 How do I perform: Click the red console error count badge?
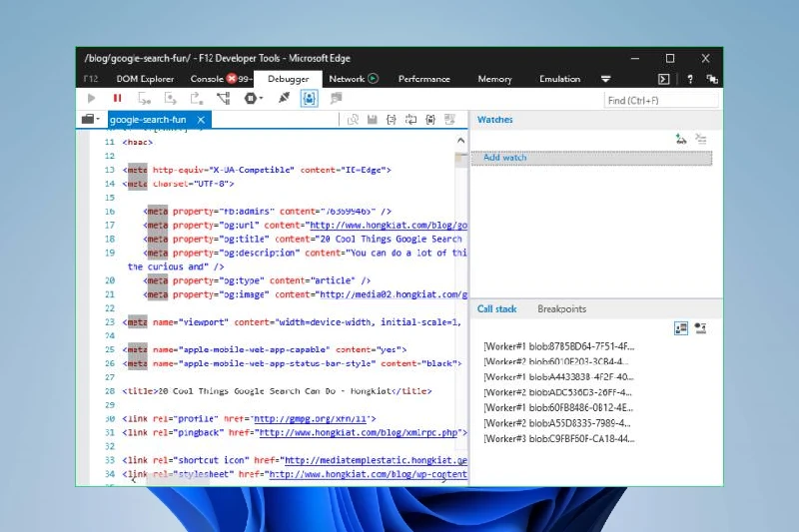click(232, 79)
